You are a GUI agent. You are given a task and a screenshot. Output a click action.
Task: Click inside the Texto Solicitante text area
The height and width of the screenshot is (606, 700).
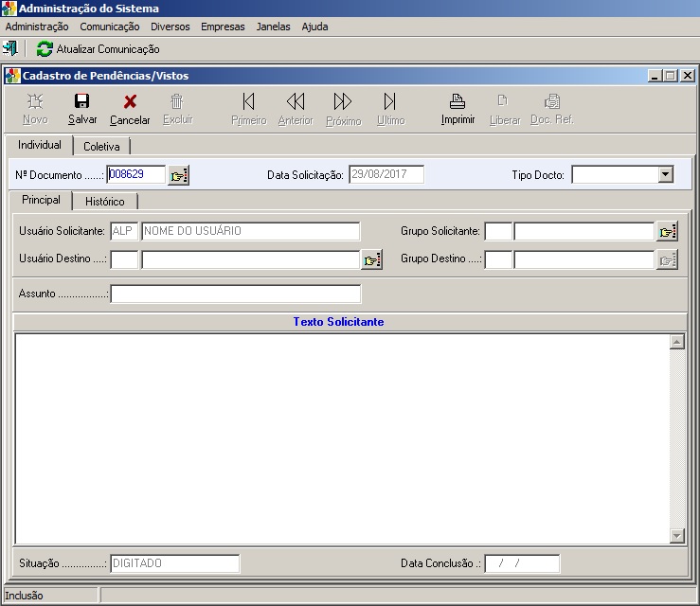[341, 436]
